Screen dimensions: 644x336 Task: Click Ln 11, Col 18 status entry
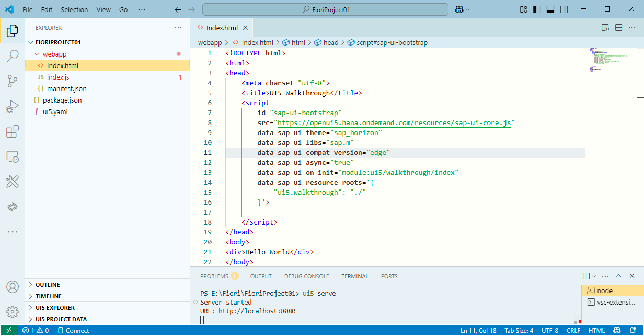pyautogui.click(x=478, y=330)
